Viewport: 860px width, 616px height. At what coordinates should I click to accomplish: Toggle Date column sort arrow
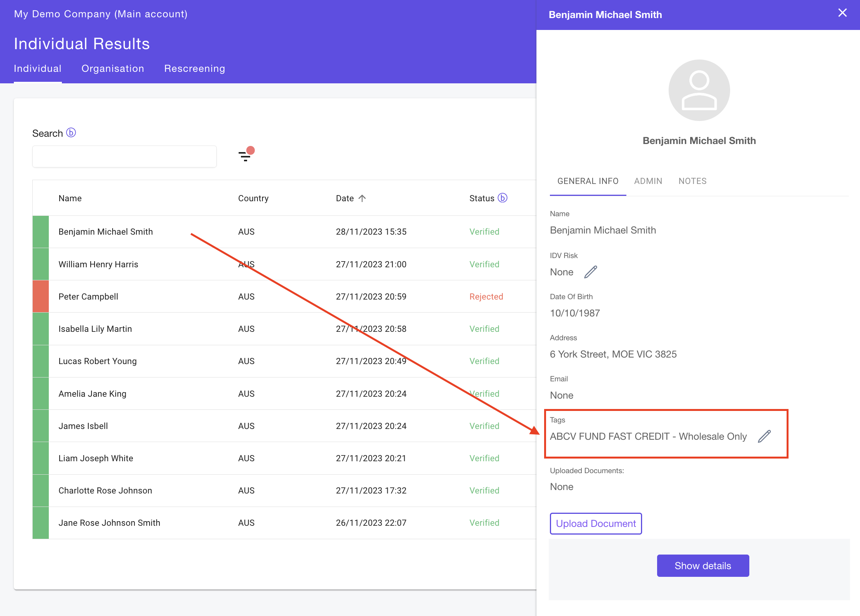(x=362, y=198)
